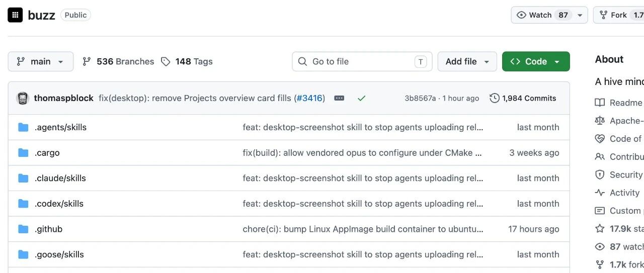Open pull request #3416 link
The image size is (644, 273).
(309, 98)
